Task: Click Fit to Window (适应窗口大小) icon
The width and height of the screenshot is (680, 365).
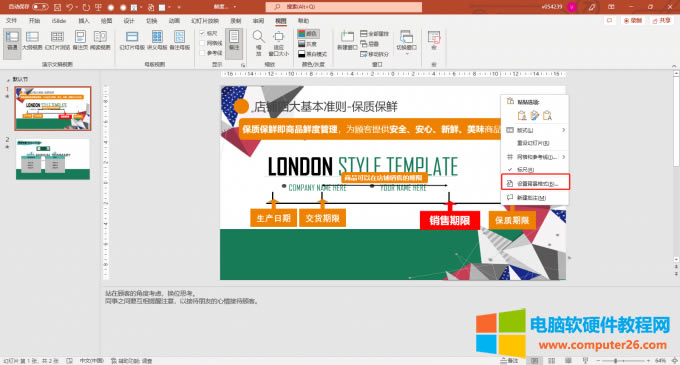Action: click(279, 42)
